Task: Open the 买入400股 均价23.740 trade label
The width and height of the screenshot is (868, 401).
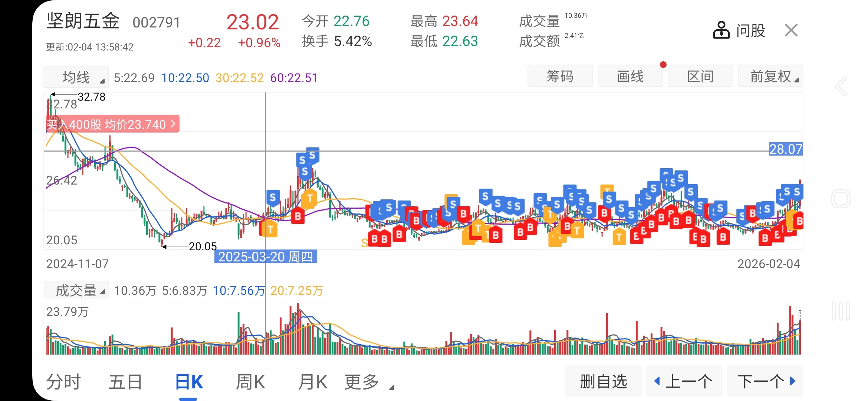Action: point(111,124)
